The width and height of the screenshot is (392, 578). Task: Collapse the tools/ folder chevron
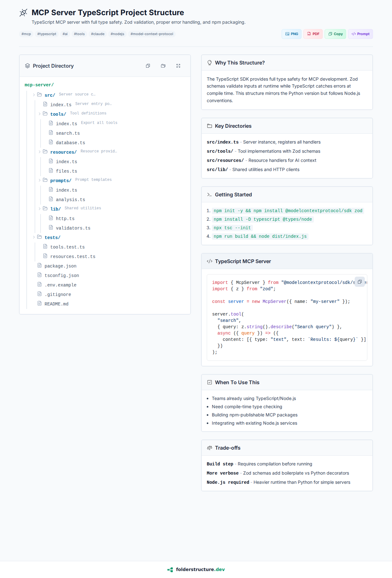tap(40, 114)
